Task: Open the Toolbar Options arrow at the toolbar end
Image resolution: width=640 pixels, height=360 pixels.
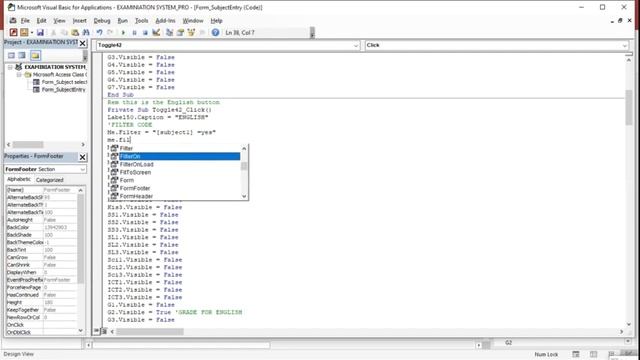Action: 312,33
